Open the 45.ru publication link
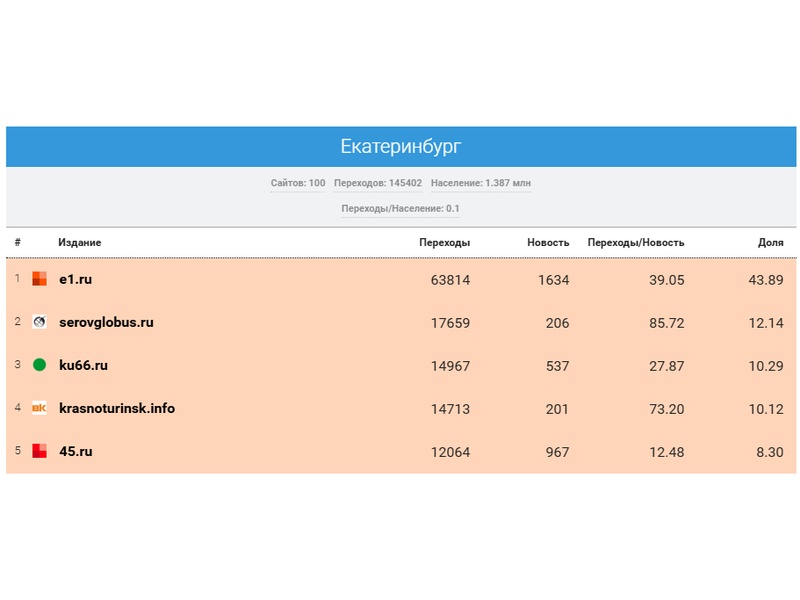The image size is (800, 600). pos(76,452)
